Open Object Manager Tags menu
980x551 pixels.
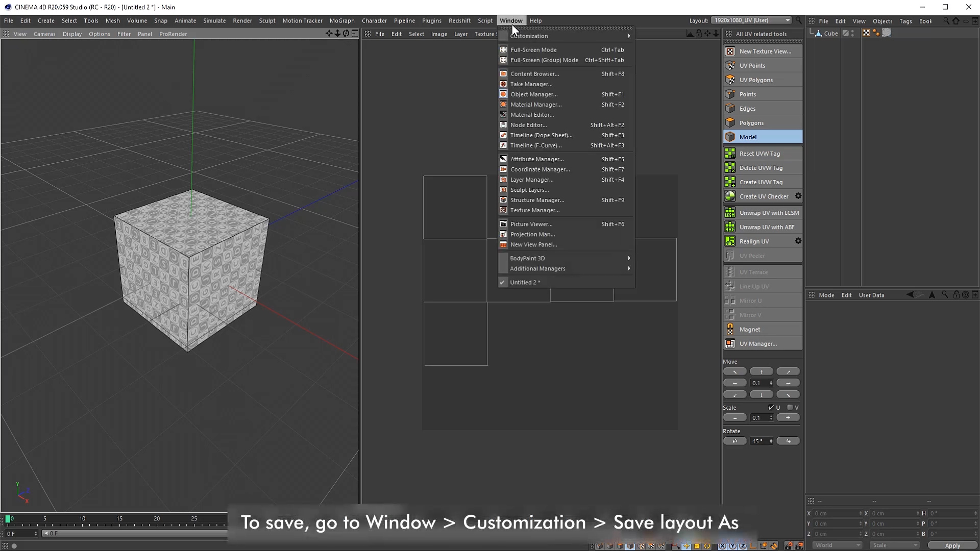pos(905,21)
